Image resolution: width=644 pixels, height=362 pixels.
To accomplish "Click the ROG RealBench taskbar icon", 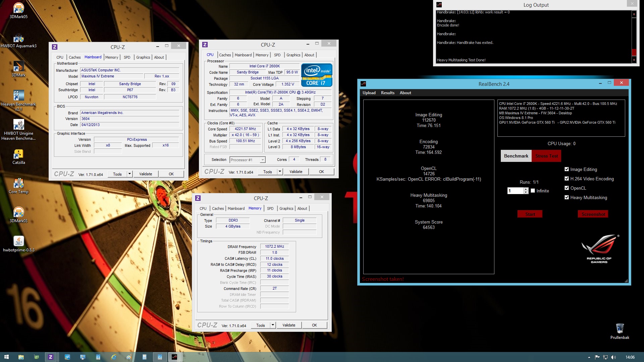I will 174,357.
